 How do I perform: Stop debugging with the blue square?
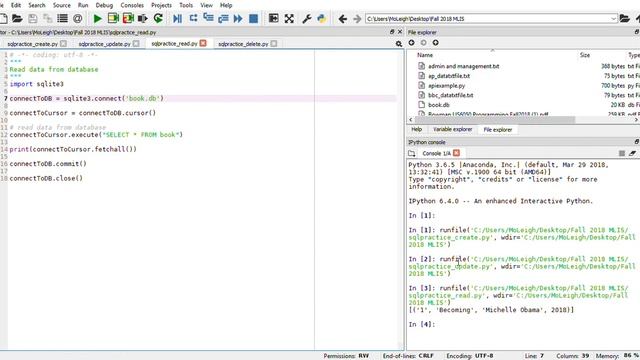click(253, 18)
